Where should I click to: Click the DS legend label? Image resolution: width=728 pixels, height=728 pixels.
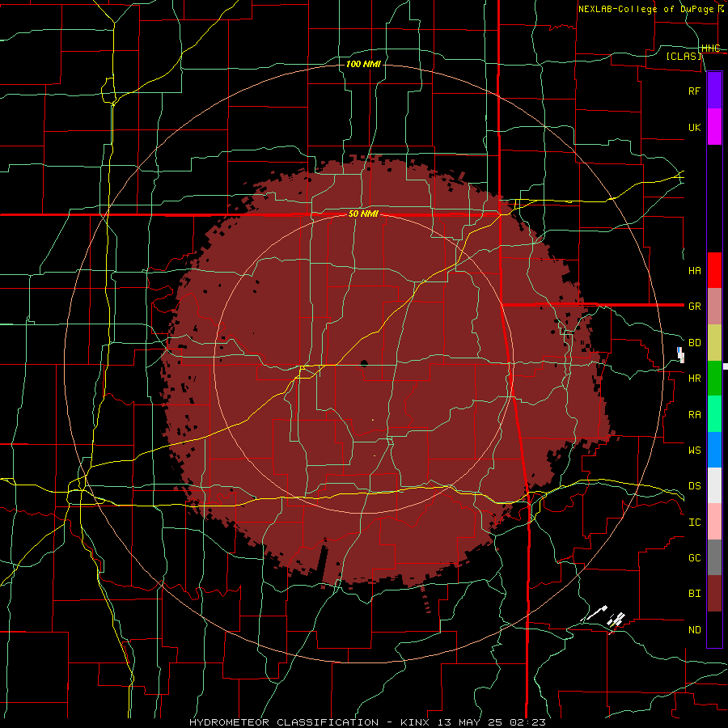pos(694,485)
